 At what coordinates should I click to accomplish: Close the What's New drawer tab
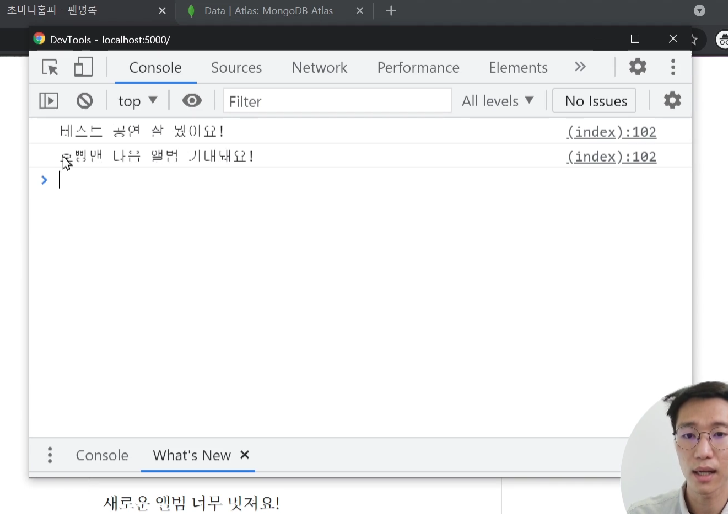tap(245, 455)
